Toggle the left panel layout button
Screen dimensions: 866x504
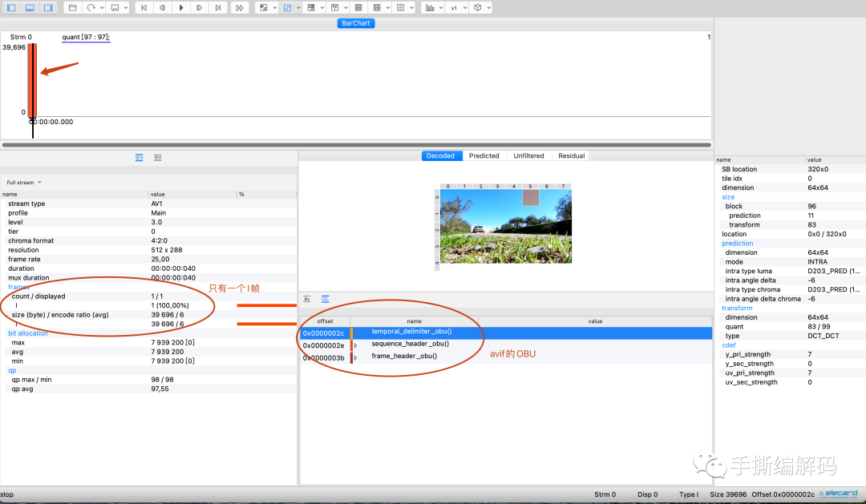pos(11,7)
